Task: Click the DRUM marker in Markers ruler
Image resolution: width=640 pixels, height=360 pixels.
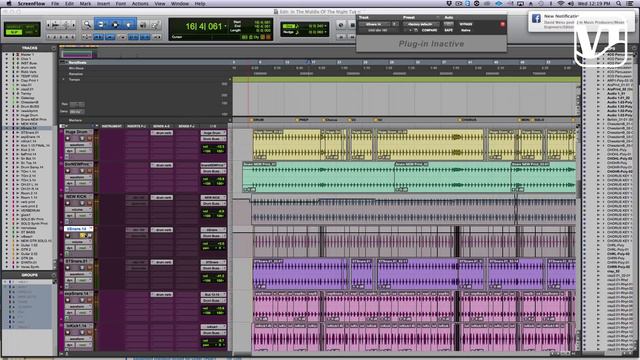Action: [258, 120]
